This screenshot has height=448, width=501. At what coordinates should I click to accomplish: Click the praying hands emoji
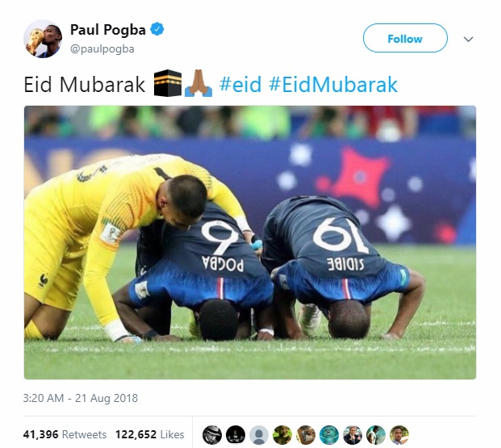coord(198,83)
